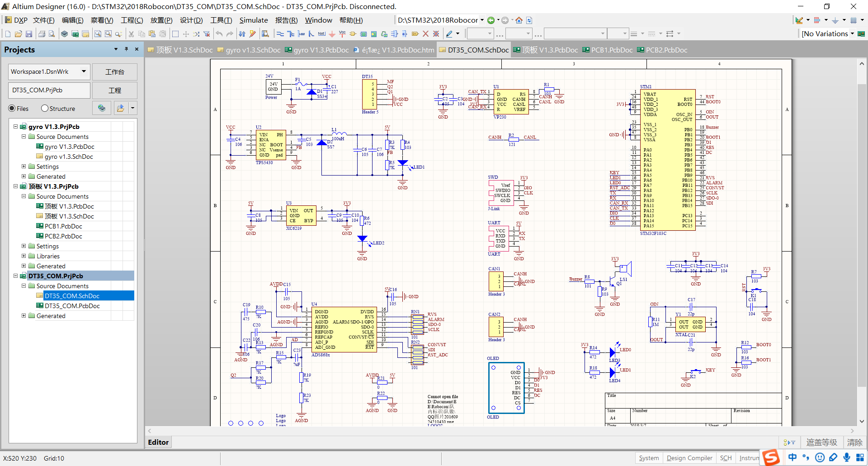Click the Design Compiler status bar button

point(689,458)
